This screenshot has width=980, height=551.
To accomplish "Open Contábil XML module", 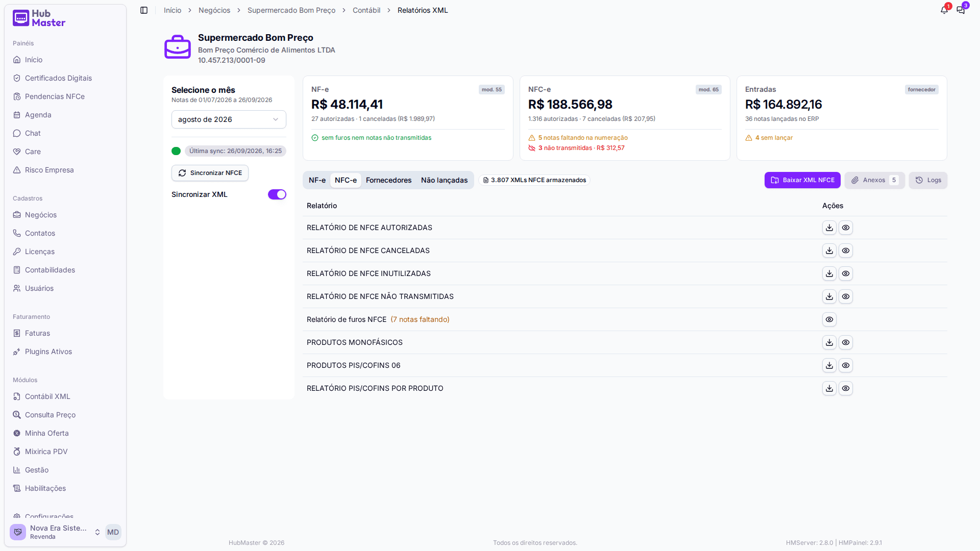I will click(65, 396).
